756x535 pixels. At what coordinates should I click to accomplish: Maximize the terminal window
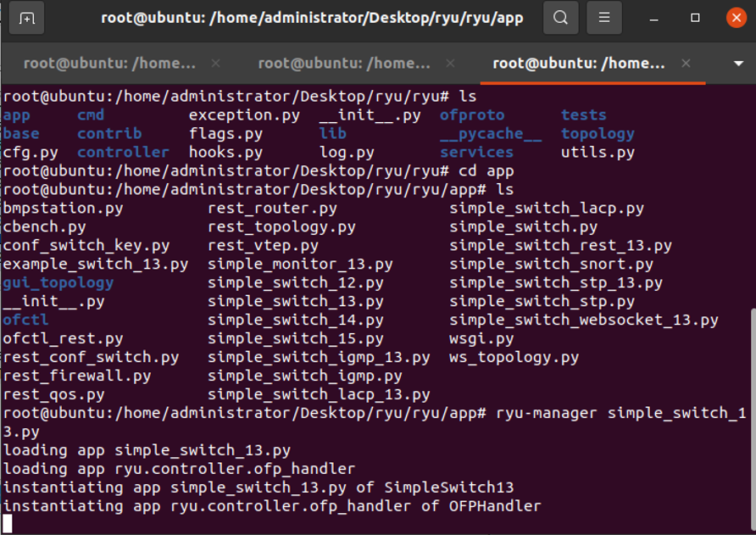tap(695, 18)
